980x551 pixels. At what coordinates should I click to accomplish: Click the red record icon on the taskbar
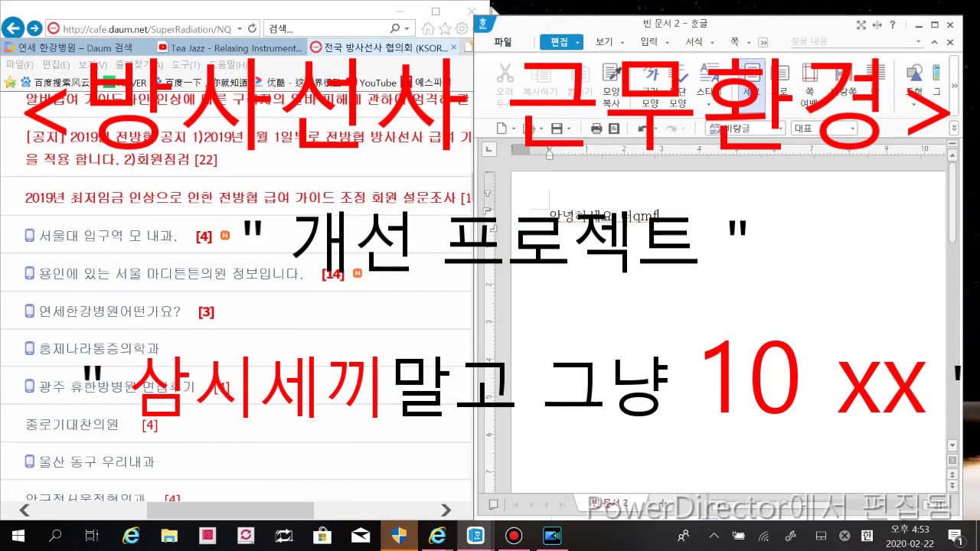pos(514,536)
